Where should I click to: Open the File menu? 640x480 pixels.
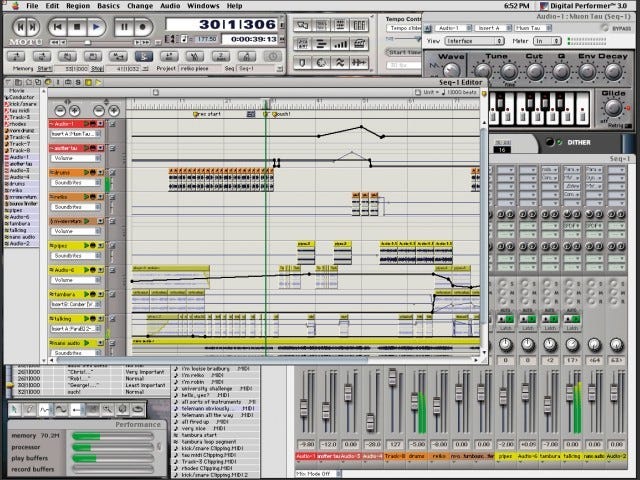(32, 6)
